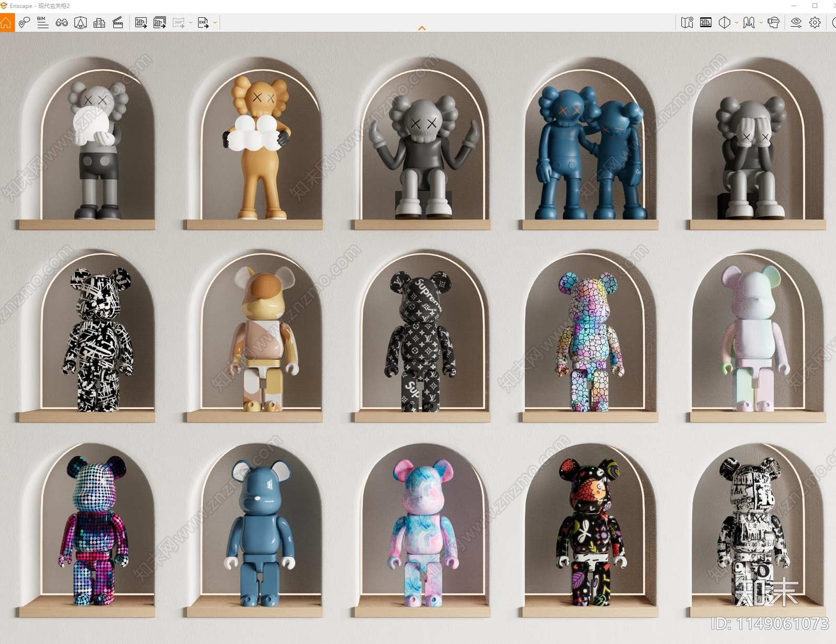Click the Enscape logo in title bar
The image size is (836, 644).
[4, 6]
